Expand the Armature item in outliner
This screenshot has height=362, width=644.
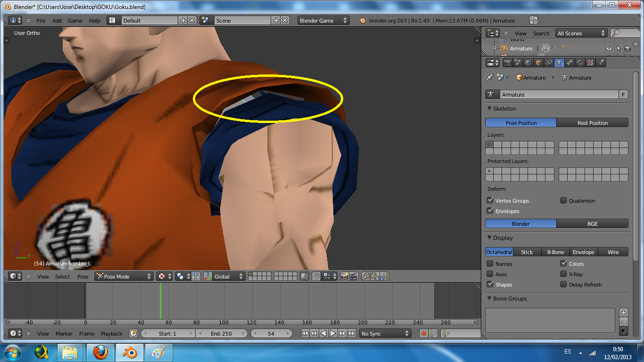tap(495, 49)
